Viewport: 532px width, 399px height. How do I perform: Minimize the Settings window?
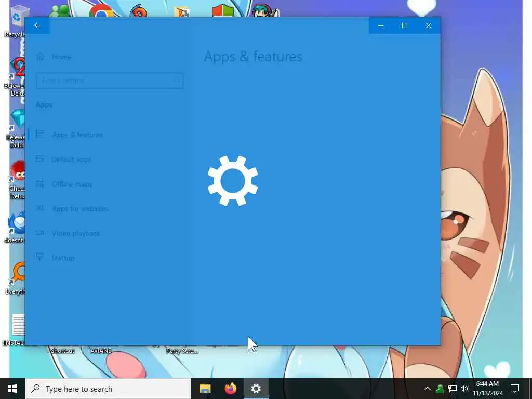381,25
